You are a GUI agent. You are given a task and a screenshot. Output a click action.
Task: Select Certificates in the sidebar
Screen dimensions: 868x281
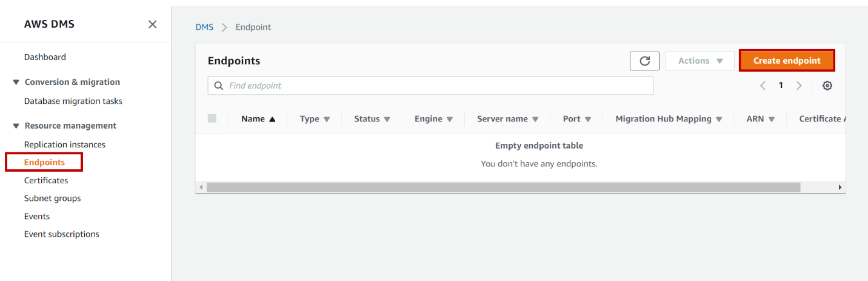click(46, 180)
